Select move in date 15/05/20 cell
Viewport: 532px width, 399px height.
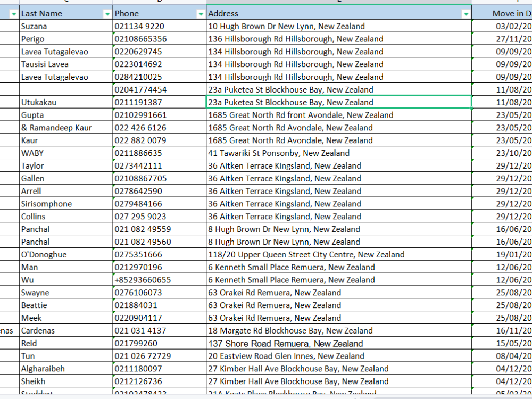point(502,343)
